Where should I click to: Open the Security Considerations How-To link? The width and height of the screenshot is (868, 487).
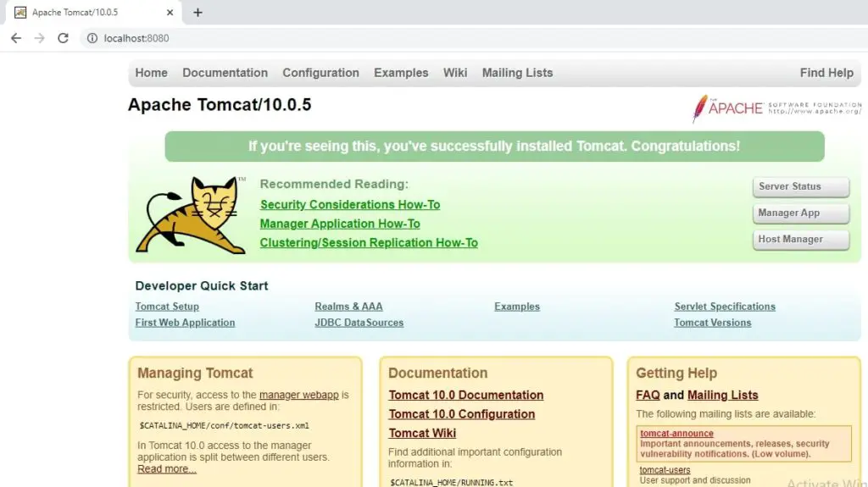pos(350,205)
